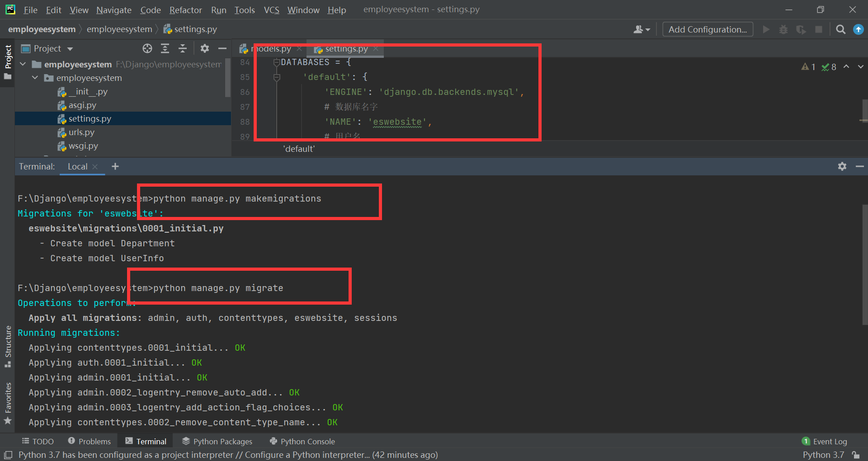Toggle the Favorites side tool window tab
The image size is (868, 461).
[x=8, y=403]
